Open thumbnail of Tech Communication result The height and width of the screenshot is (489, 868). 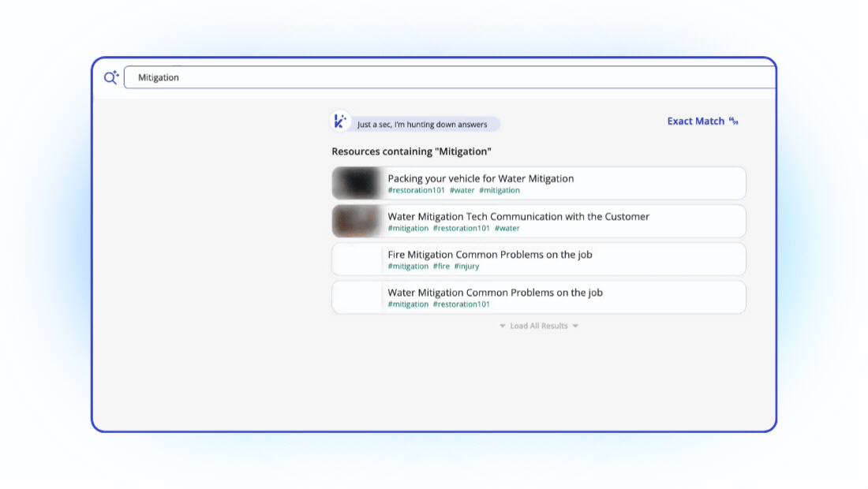pos(357,222)
